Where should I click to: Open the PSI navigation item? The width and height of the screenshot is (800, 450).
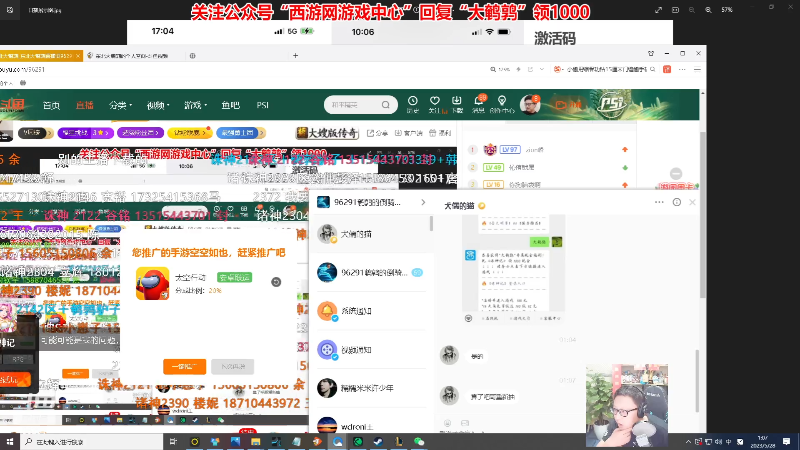pyautogui.click(x=262, y=105)
